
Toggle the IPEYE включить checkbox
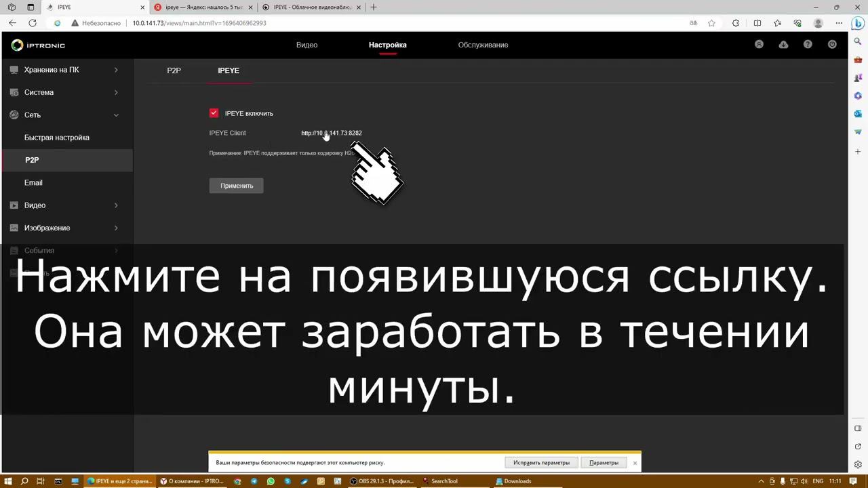(214, 113)
